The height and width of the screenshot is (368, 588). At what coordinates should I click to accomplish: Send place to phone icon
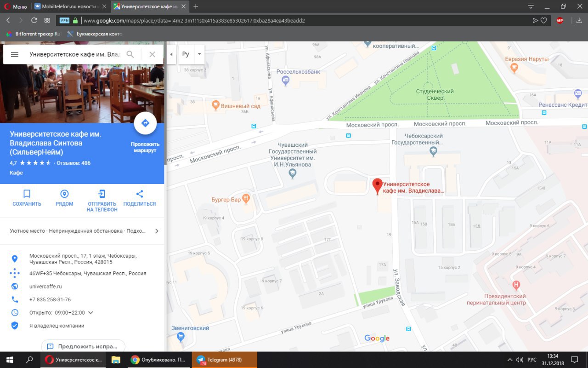point(102,194)
